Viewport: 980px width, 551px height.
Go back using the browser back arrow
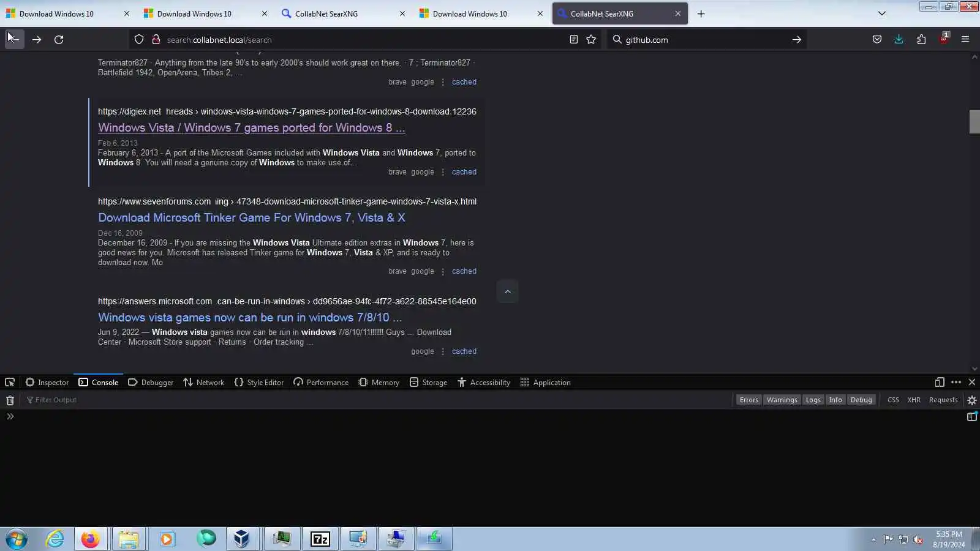(x=14, y=40)
